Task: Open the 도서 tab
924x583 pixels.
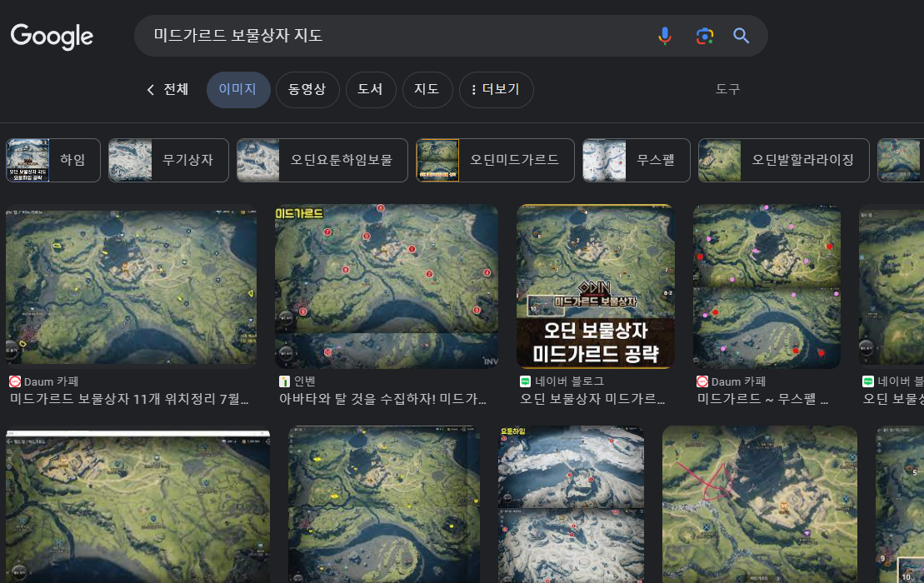Action: tap(370, 89)
